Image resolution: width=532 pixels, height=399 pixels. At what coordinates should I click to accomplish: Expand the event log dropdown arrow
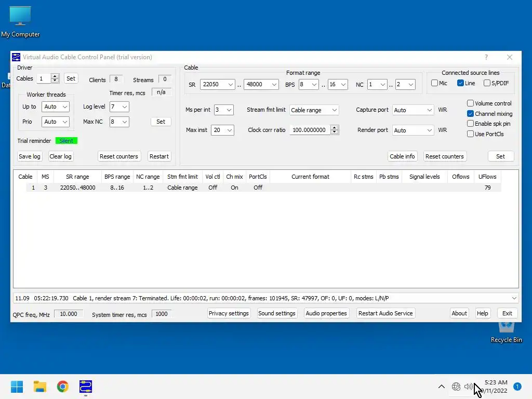(514, 298)
